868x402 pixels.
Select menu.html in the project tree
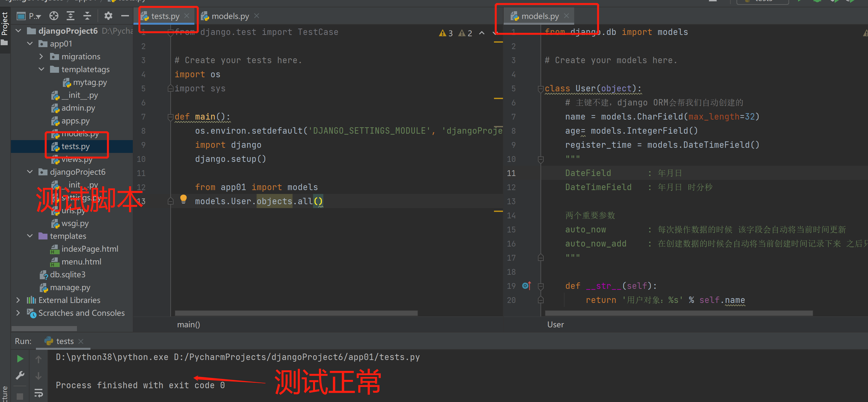click(75, 262)
